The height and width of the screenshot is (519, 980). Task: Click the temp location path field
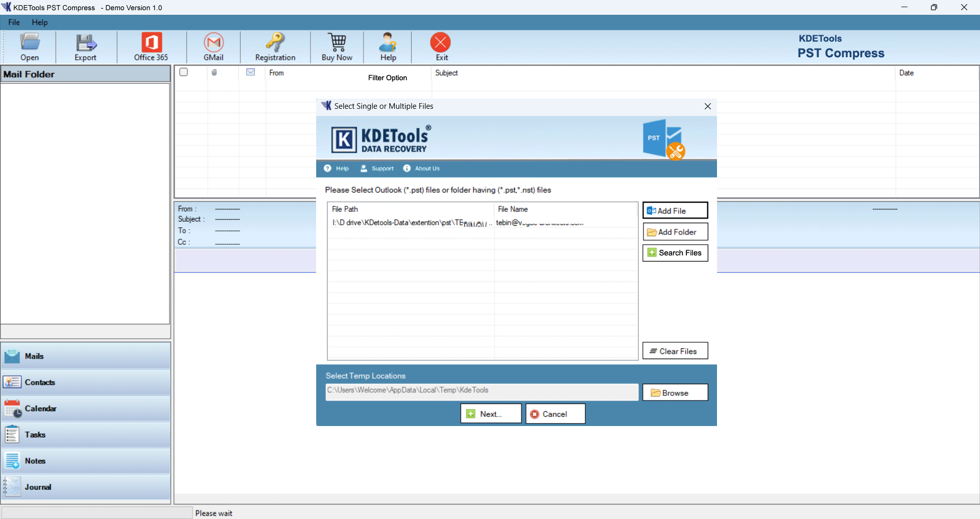482,391
